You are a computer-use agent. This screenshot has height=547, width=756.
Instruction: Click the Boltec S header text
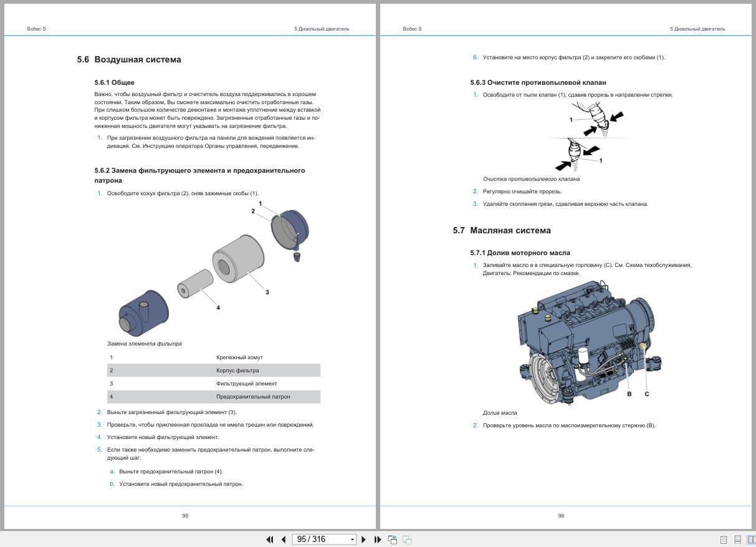[x=36, y=29]
